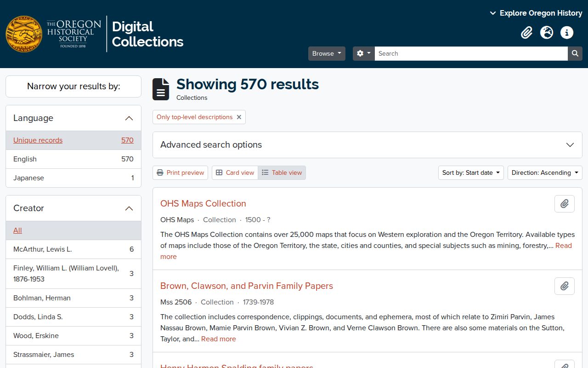
Task: Open the Browse dropdown menu
Action: [327, 53]
